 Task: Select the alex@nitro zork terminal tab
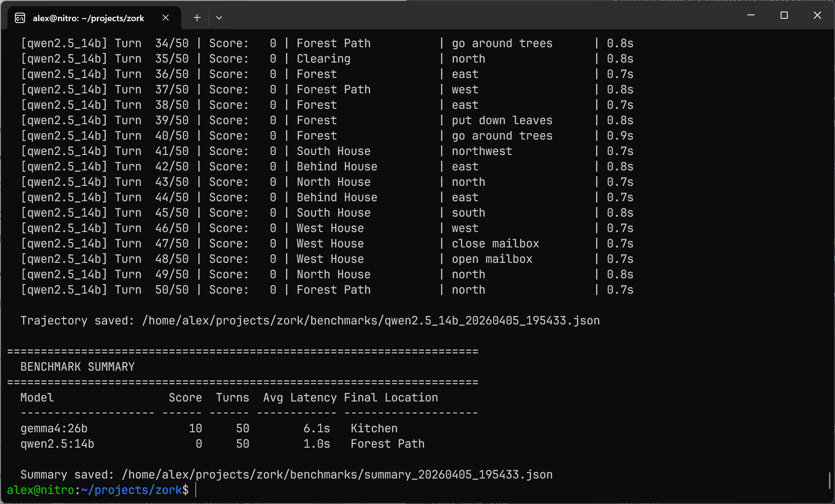[88, 18]
